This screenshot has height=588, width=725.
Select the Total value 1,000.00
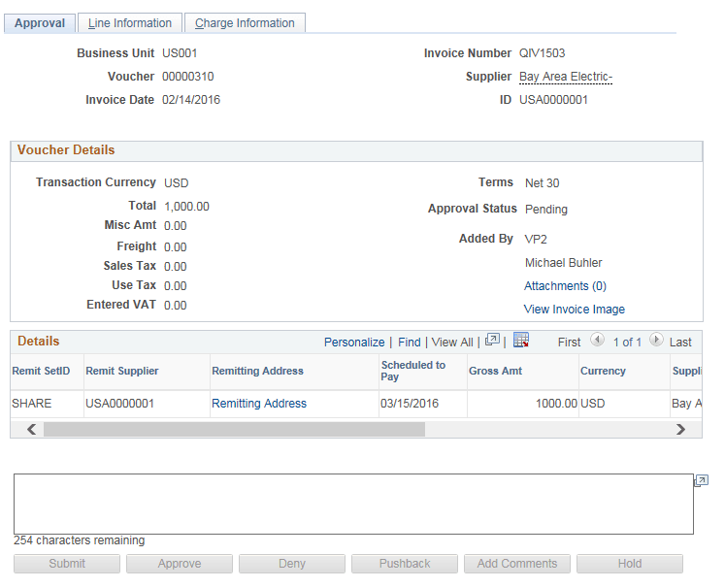[186, 207]
